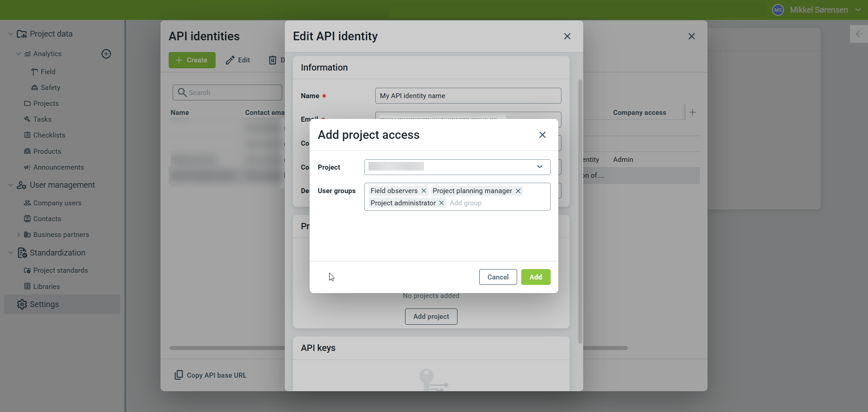Click the MS user avatar icon
This screenshot has width=868, height=412.
778,10
